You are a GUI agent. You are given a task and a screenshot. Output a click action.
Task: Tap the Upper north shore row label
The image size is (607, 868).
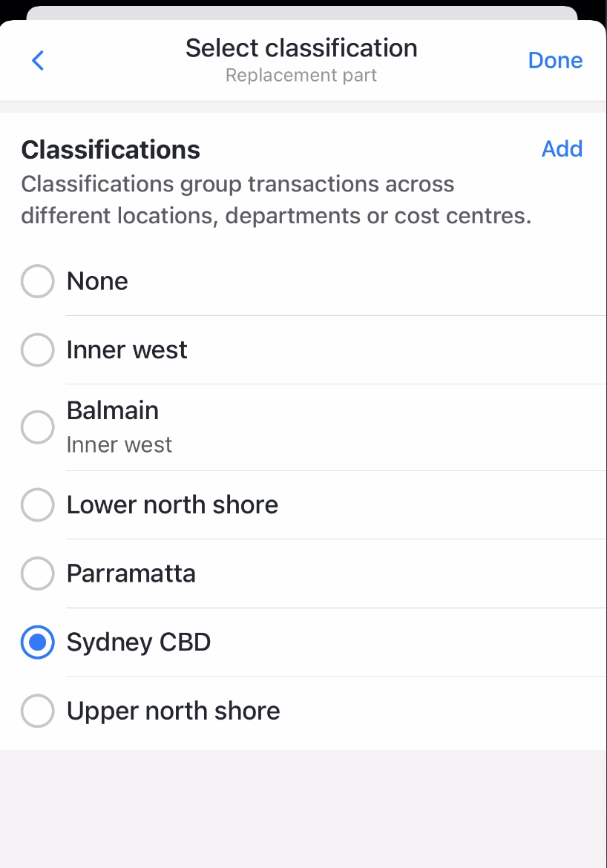tap(173, 710)
